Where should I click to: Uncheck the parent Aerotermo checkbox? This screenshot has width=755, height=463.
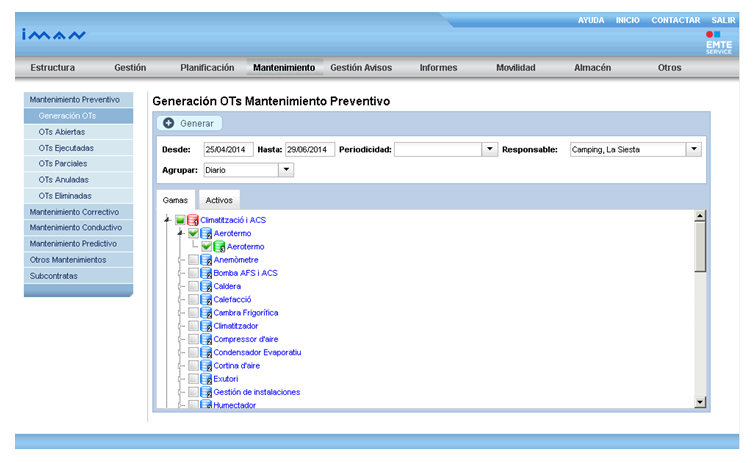pyautogui.click(x=193, y=233)
